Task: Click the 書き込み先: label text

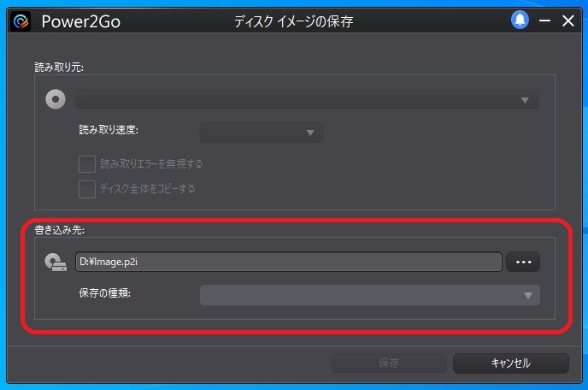Action: (x=60, y=230)
